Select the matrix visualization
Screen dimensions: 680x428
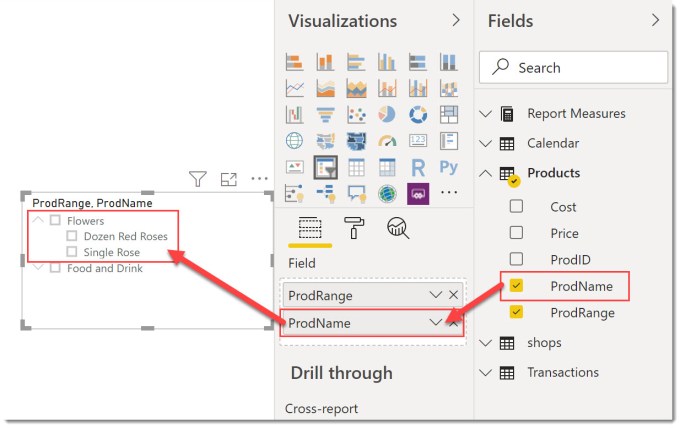[x=386, y=167]
